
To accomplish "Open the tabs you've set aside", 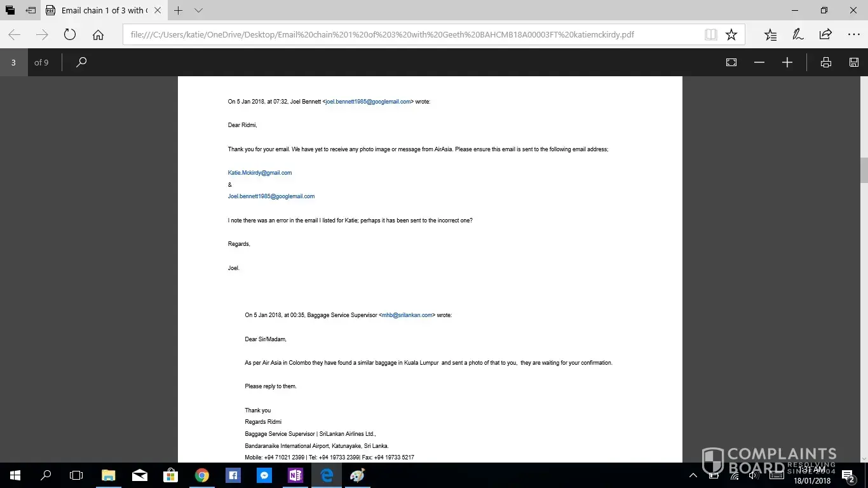I will [x=10, y=11].
